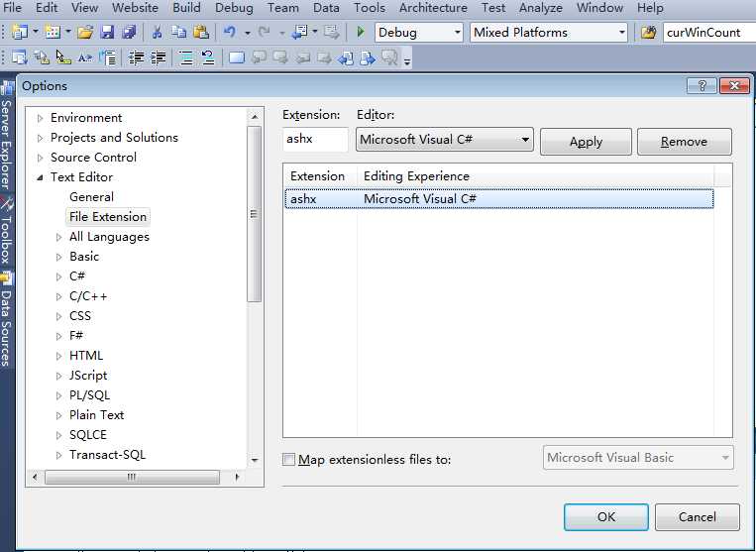This screenshot has height=552, width=756.
Task: Click the New Project toolbar icon
Action: pos(19,33)
